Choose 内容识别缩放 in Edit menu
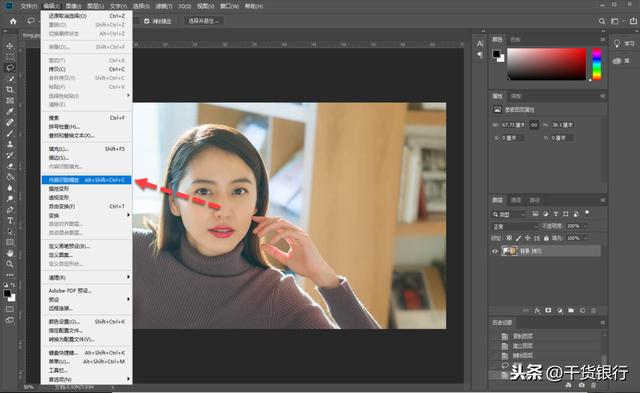Image resolution: width=640 pixels, height=393 pixels. click(87, 180)
